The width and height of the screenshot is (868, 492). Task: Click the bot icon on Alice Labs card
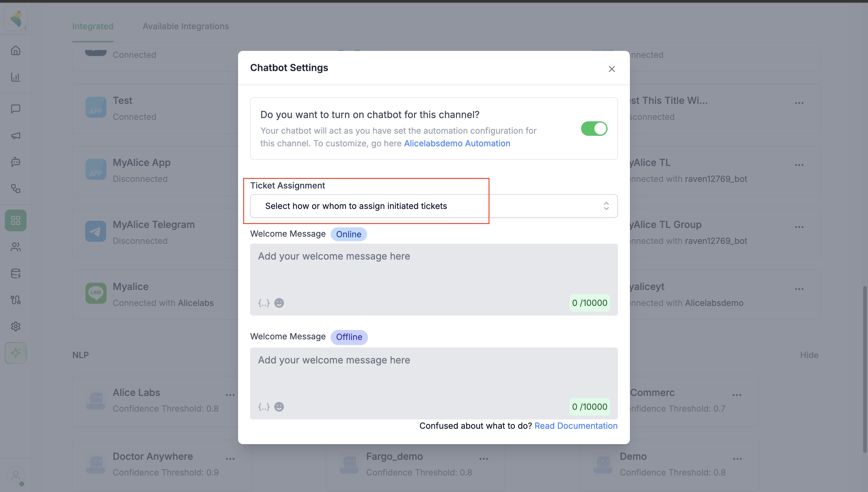point(96,401)
